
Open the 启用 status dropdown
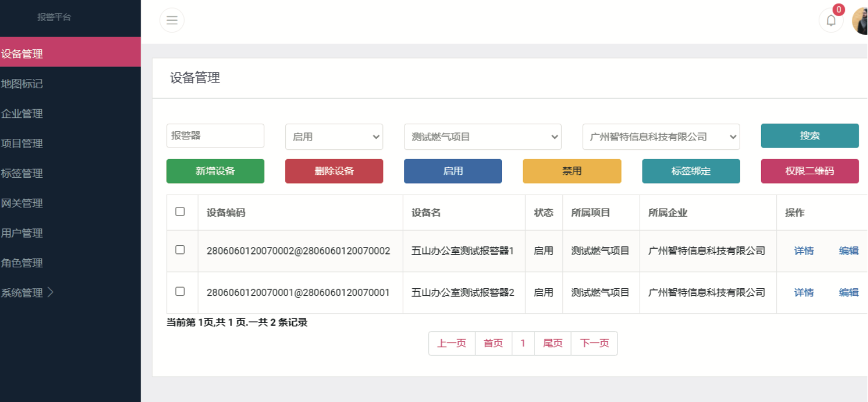point(334,137)
